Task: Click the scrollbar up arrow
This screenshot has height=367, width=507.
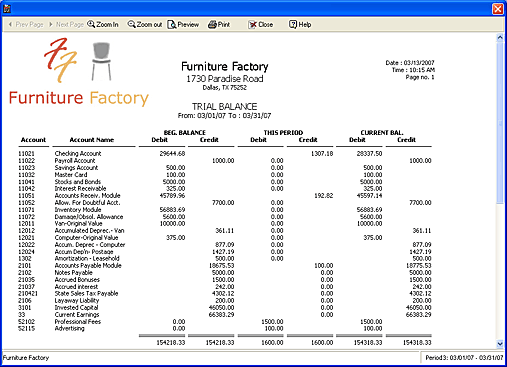Action: pos(500,37)
